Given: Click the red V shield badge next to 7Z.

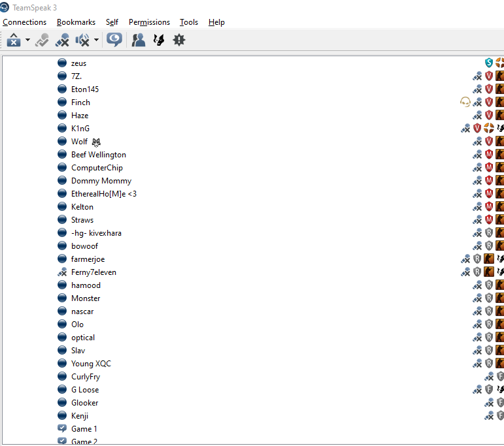Looking at the screenshot, I should pyautogui.click(x=488, y=76).
